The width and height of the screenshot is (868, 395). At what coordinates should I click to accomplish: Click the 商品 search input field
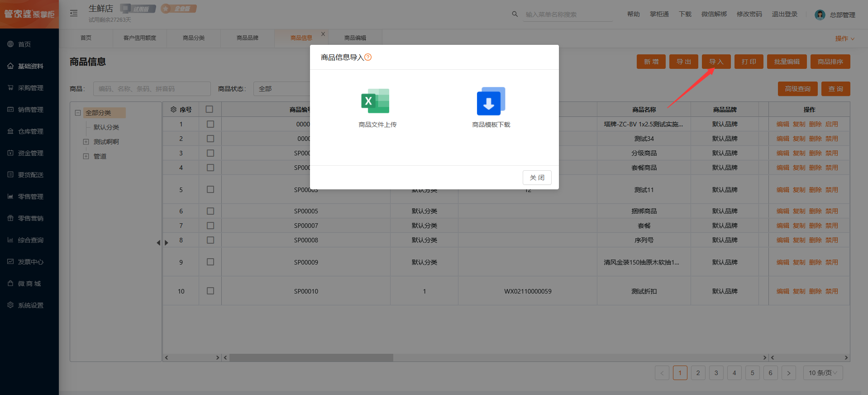tap(152, 89)
